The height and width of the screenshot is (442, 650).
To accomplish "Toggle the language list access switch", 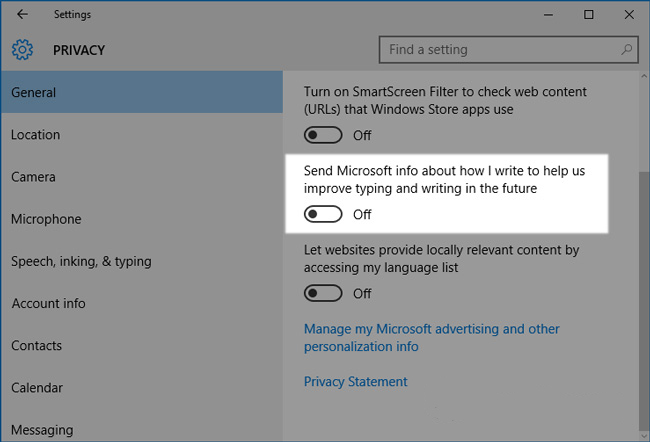I will 323,294.
